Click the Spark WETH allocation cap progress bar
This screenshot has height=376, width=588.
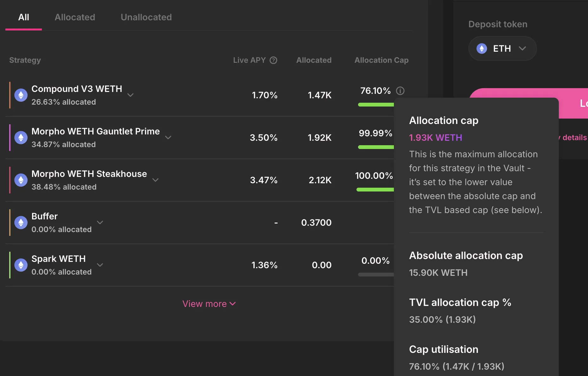(376, 275)
